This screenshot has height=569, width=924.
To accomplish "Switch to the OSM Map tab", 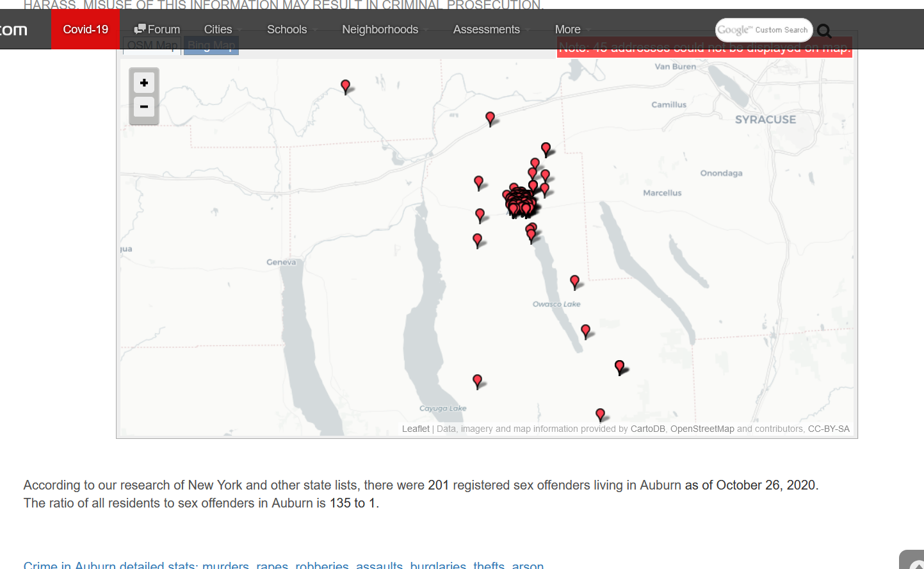I will [152, 45].
